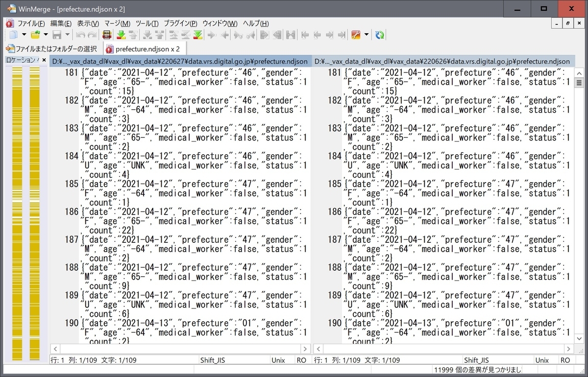Open the ツール(T) menu
This screenshot has width=588, height=377.
147,24
